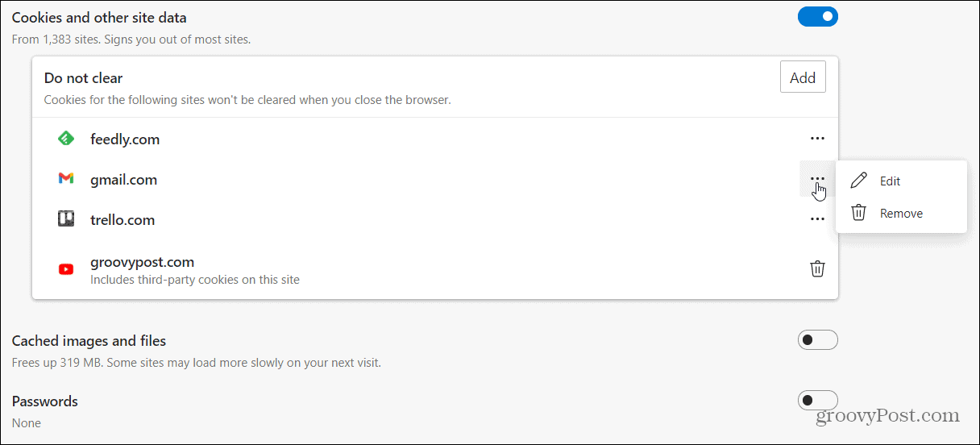This screenshot has height=445, width=980.
Task: Click the feedly.com favicon
Action: pyautogui.click(x=66, y=139)
